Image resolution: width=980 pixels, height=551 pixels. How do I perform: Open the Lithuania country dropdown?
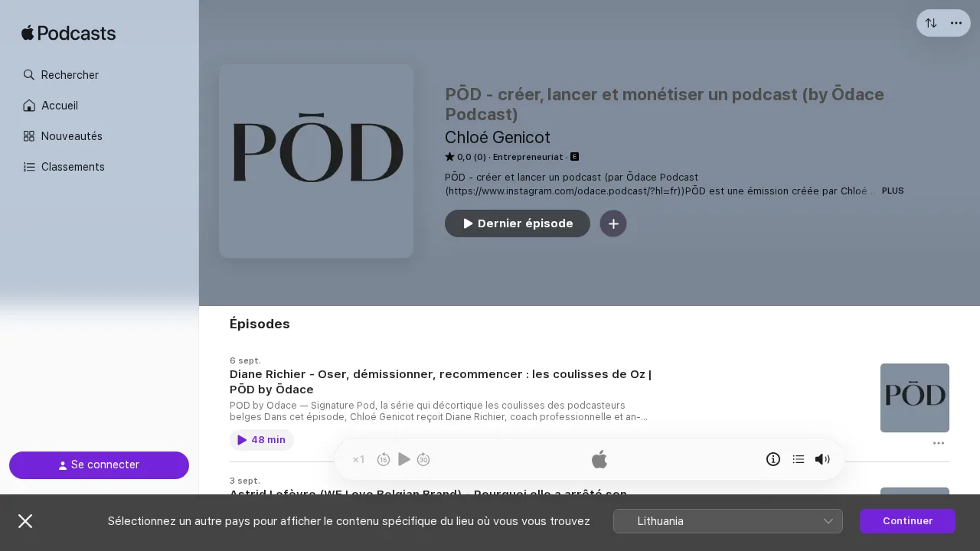tap(728, 521)
